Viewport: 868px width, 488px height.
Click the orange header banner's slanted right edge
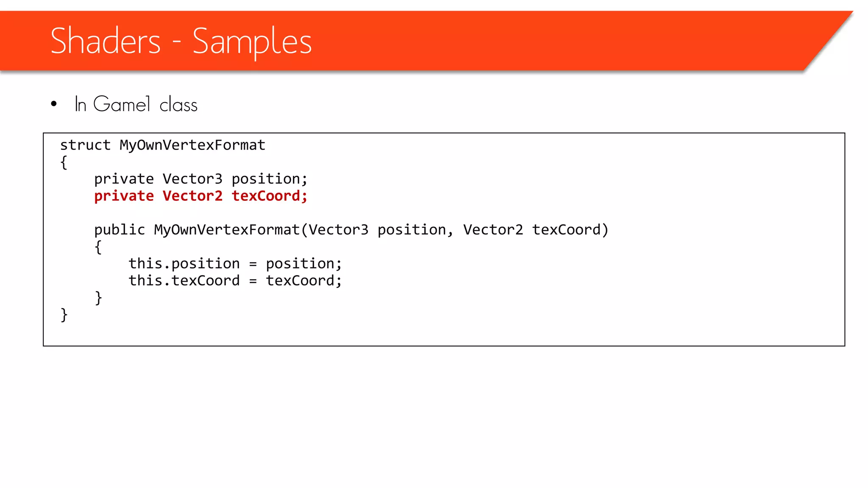[829, 41]
